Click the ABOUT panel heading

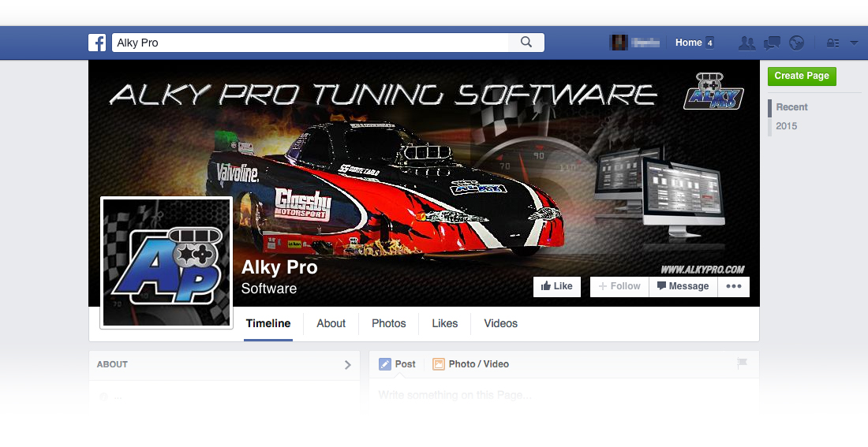pyautogui.click(x=112, y=364)
